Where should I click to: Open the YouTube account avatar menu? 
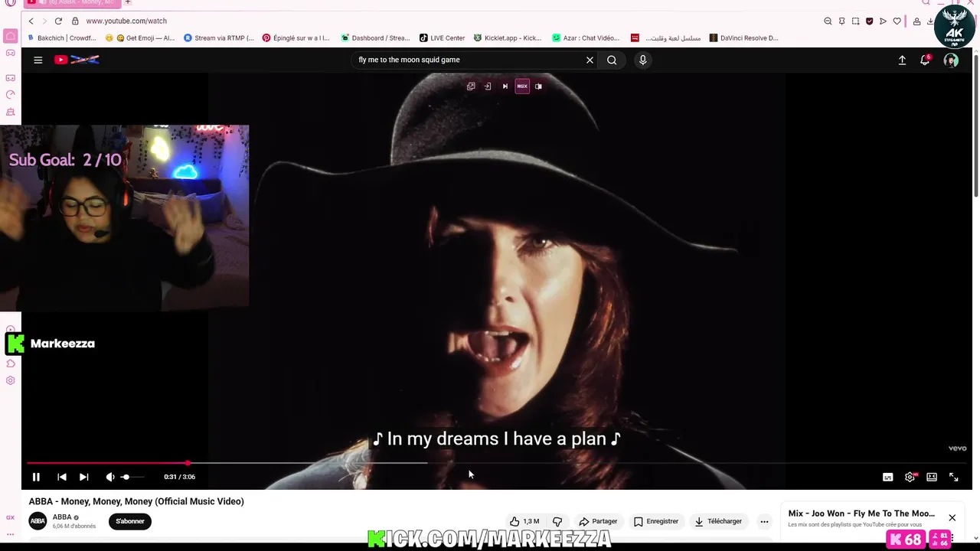click(951, 60)
